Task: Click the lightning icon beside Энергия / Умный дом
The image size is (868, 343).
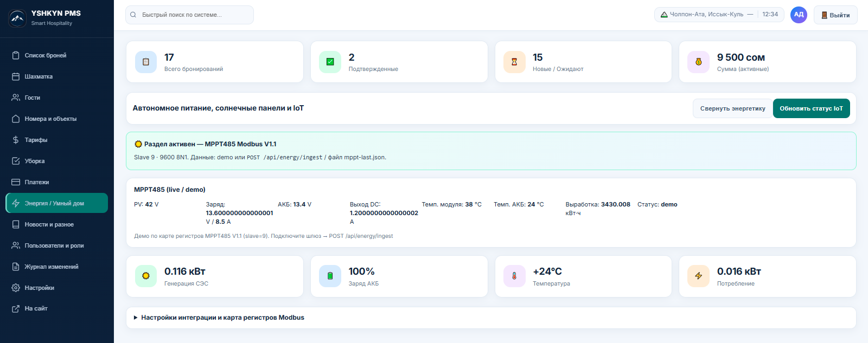Action: click(16, 203)
